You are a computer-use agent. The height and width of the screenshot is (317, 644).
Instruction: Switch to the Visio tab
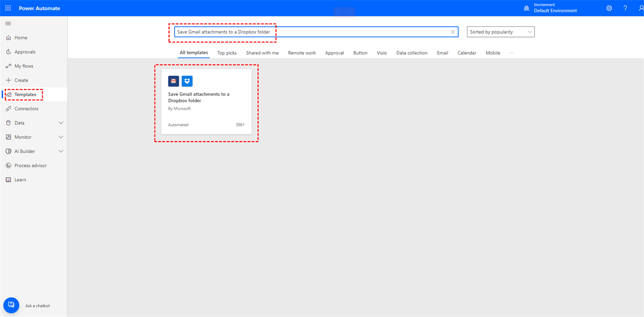(x=382, y=53)
